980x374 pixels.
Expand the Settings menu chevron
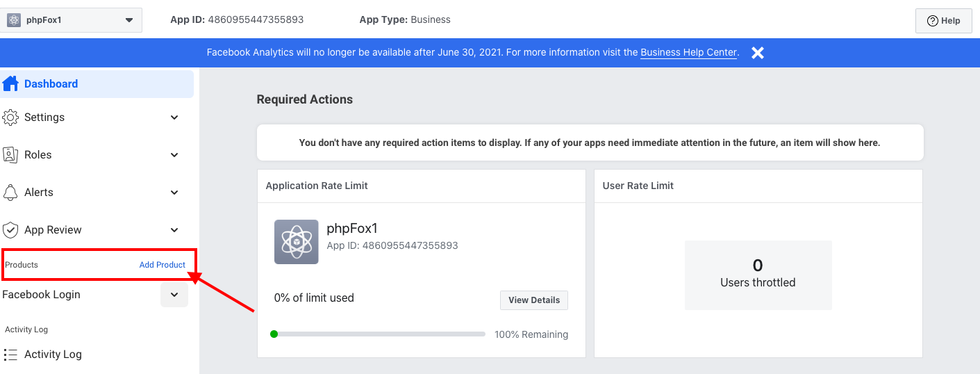point(174,117)
